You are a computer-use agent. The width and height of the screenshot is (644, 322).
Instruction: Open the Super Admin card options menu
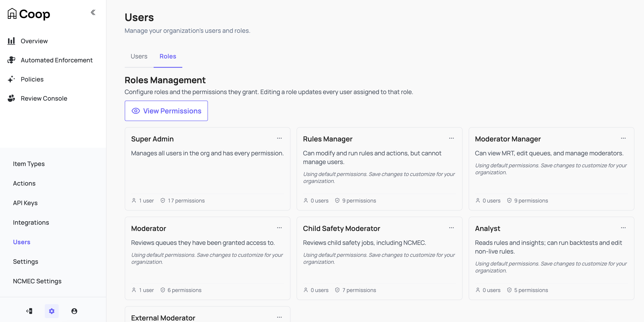(x=279, y=138)
